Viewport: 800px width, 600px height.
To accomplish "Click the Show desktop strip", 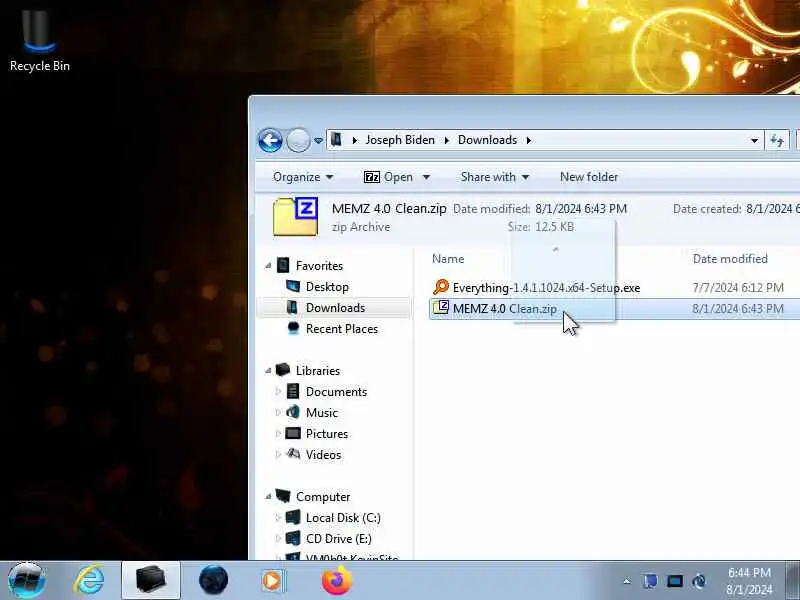I will pyautogui.click(x=792, y=581).
